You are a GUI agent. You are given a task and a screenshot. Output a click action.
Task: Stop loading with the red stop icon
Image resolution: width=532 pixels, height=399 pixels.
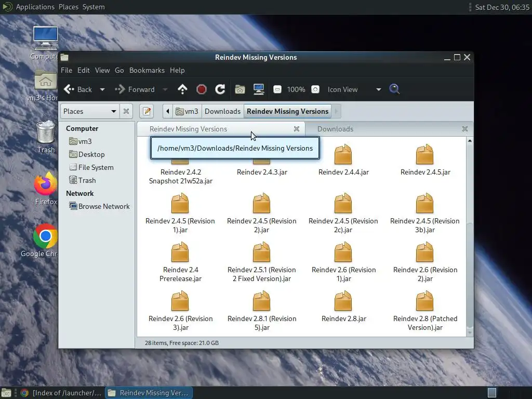pos(202,89)
